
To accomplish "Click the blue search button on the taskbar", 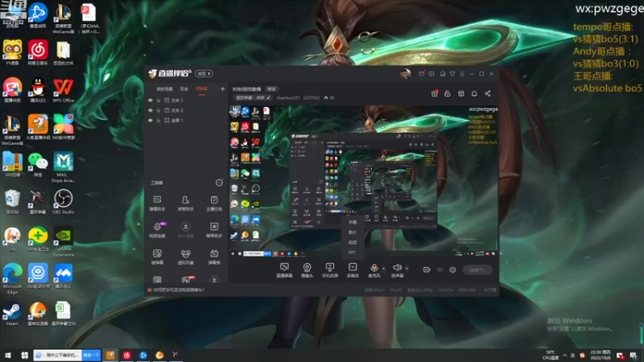I will point(91,355).
